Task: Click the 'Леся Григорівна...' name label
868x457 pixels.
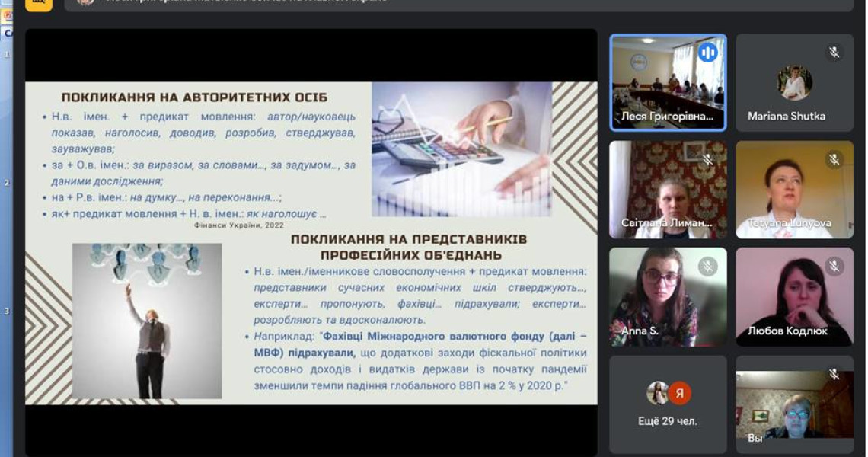Action: tap(667, 117)
